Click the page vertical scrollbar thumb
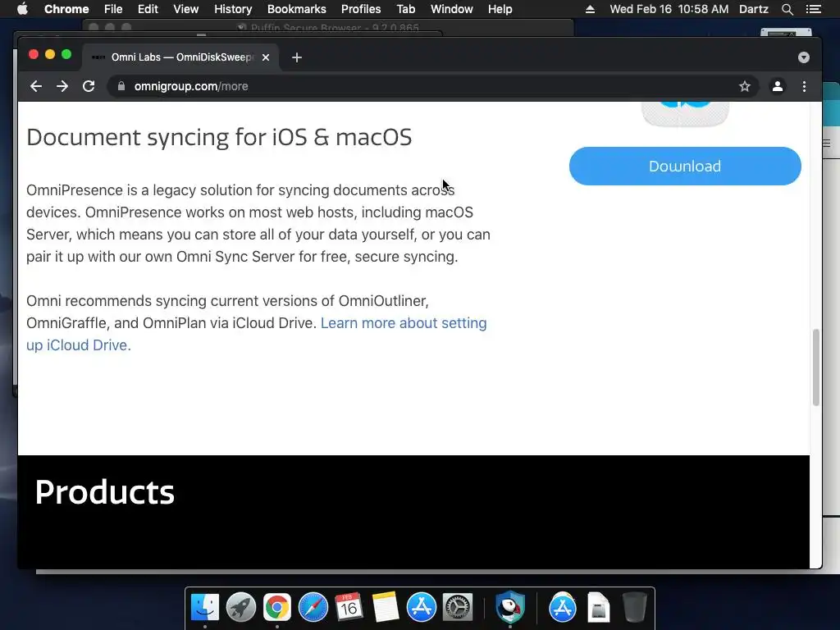The height and width of the screenshot is (630, 840). (x=816, y=367)
